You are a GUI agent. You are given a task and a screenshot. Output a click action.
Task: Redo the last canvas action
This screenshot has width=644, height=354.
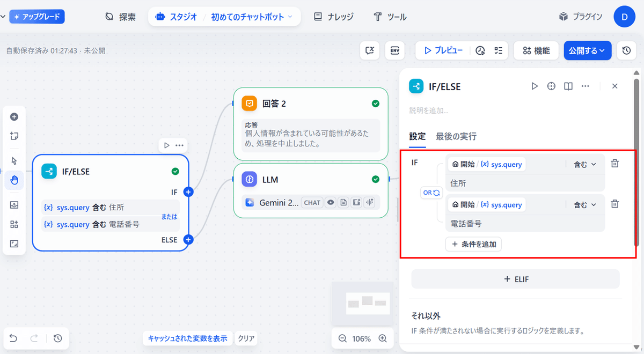pos(34,338)
